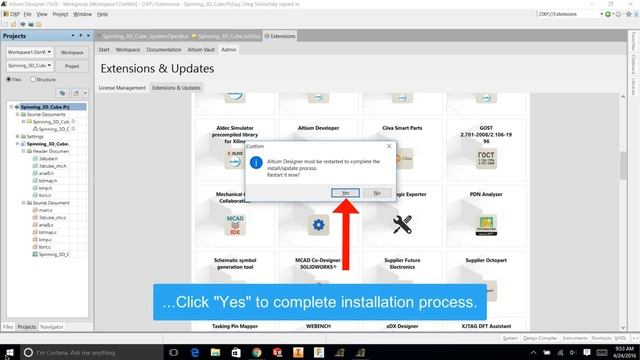Click the Cortana search box
The width and height of the screenshot is (640, 360).
point(91,352)
